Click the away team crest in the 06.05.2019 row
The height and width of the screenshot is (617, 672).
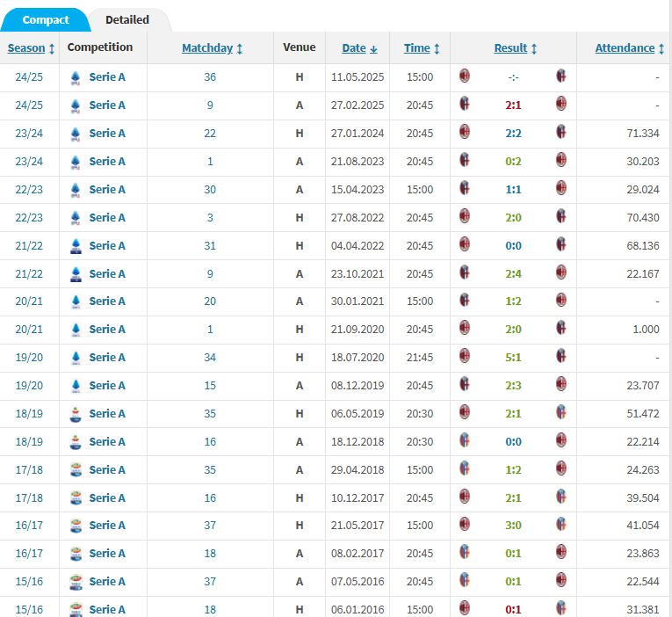561,413
